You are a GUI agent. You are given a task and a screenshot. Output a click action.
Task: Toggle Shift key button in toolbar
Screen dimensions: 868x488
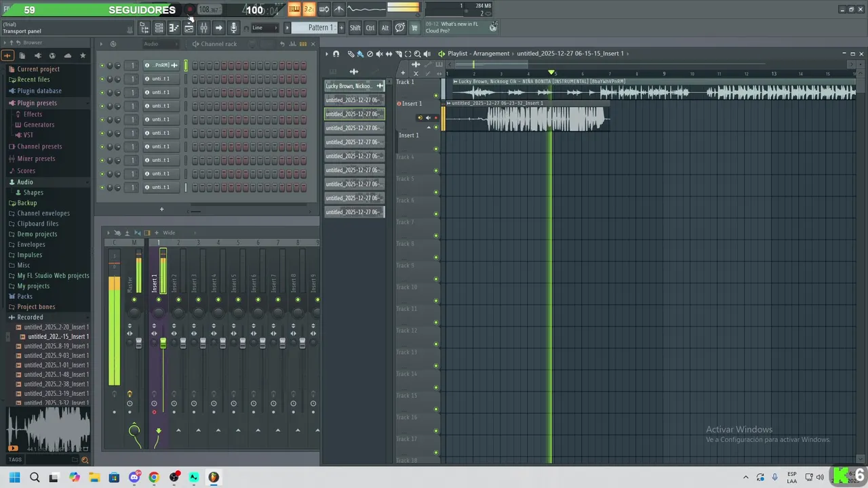tap(355, 28)
